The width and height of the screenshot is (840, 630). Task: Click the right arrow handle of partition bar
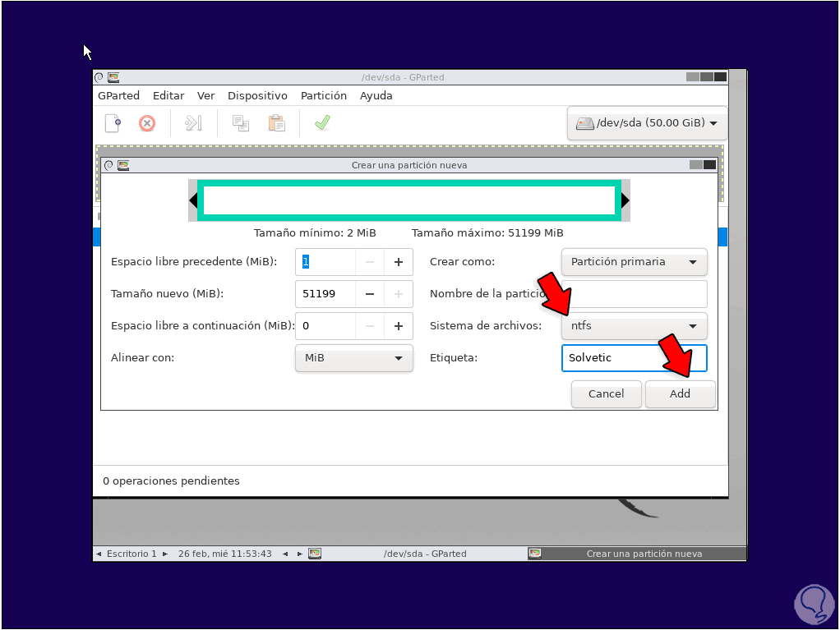pos(625,200)
